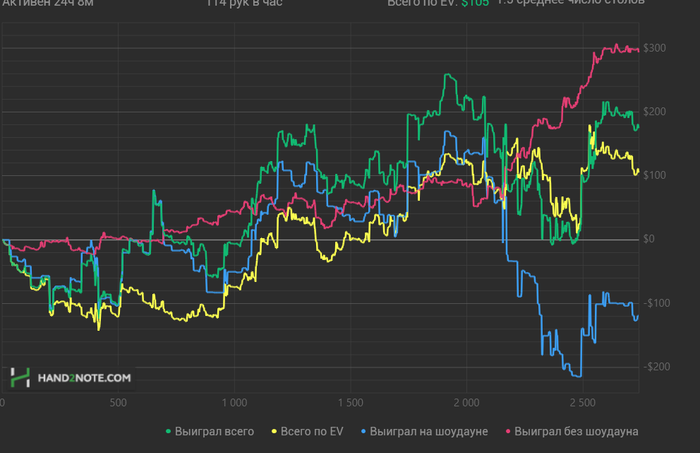700x453 pixels.
Task: Select the $300 y-axis label
Action: point(654,48)
